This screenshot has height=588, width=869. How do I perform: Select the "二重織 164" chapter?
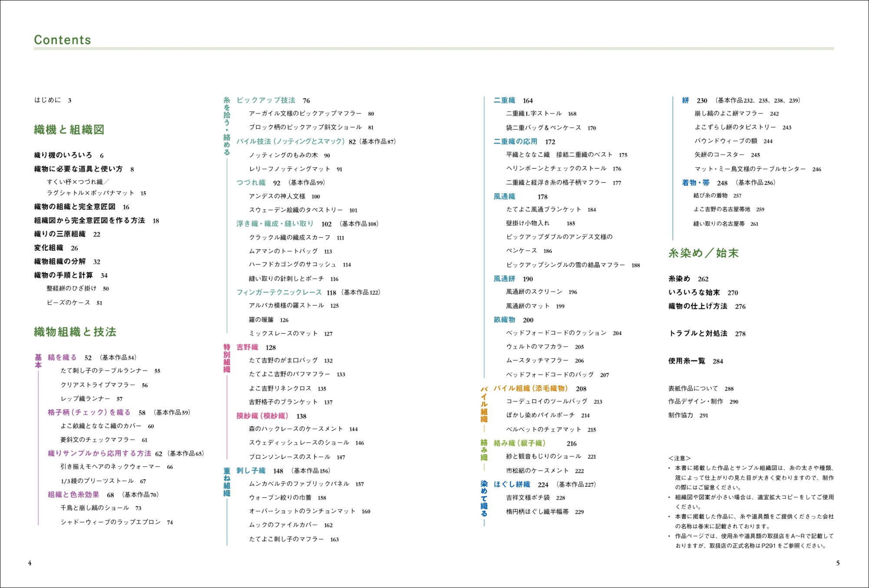coord(512,100)
